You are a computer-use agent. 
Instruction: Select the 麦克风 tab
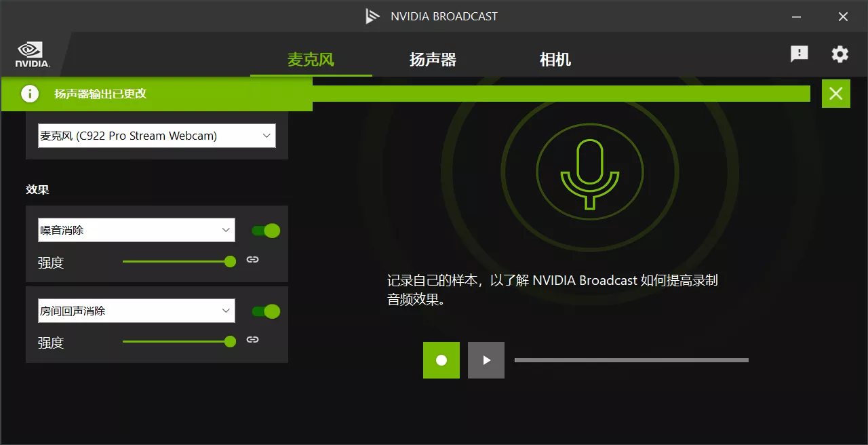pyautogui.click(x=311, y=60)
